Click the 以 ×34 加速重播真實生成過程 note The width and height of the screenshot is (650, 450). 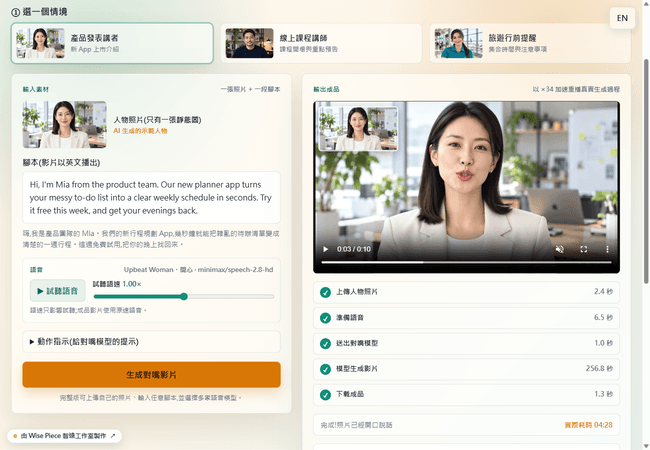576,89
